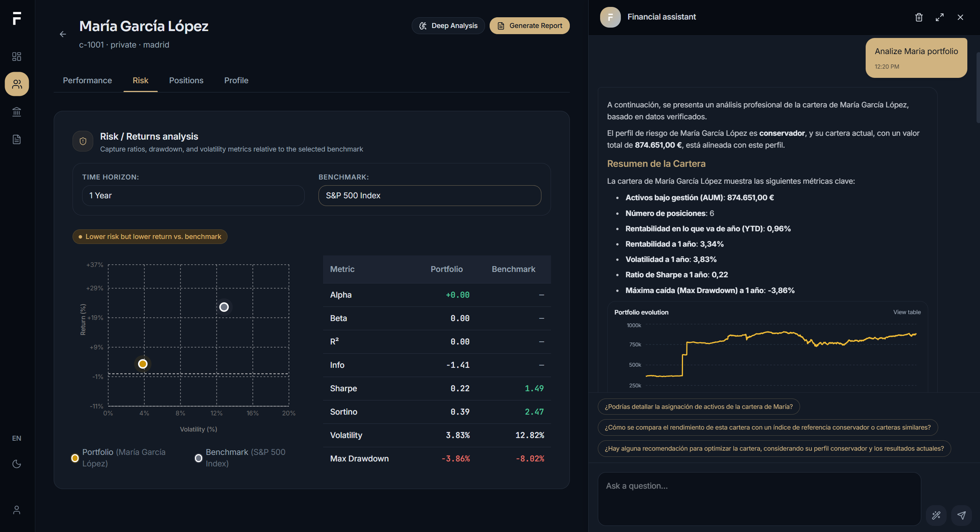This screenshot has width=980, height=532.
Task: Expand the assistant panel to fullscreen
Action: tap(939, 17)
